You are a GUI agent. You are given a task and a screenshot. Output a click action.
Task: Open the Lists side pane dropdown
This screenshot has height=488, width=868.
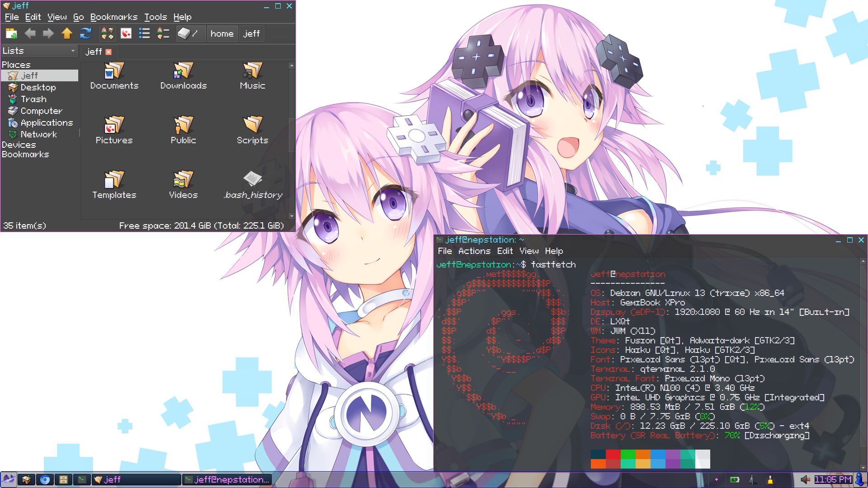[x=39, y=51]
